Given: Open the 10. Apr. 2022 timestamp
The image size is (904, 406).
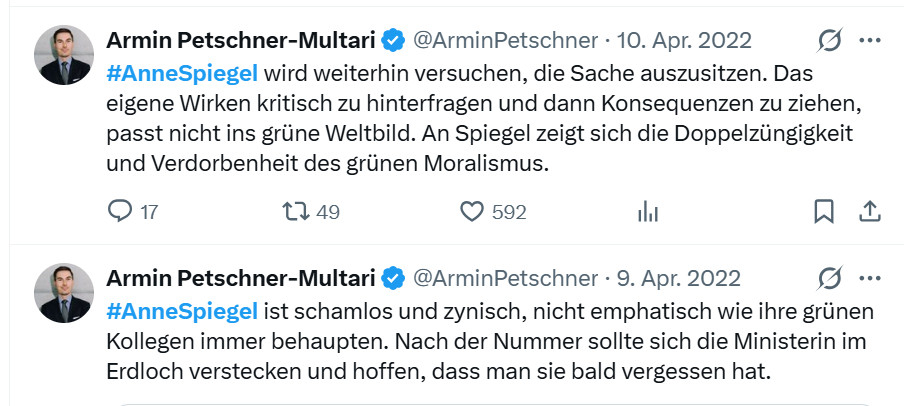Looking at the screenshot, I should [683, 40].
